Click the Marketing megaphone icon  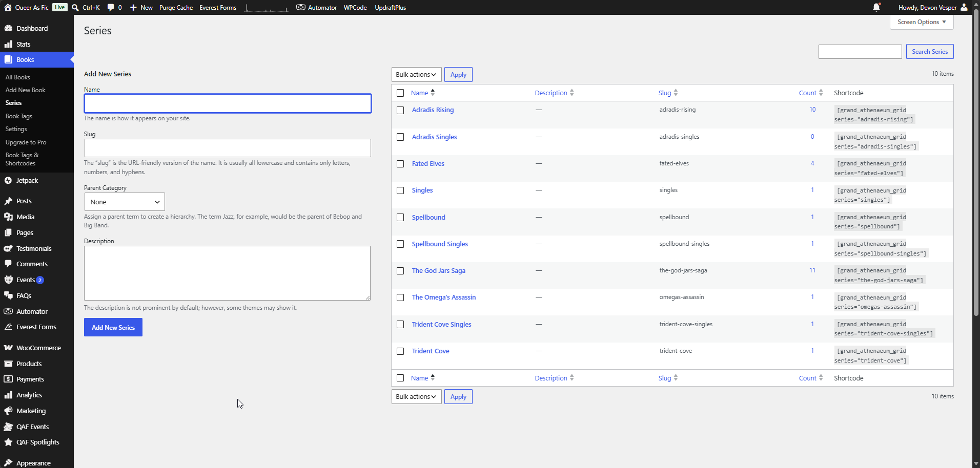[x=8, y=411]
